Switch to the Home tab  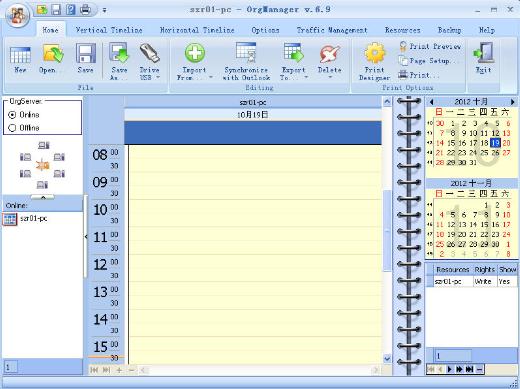click(x=50, y=30)
